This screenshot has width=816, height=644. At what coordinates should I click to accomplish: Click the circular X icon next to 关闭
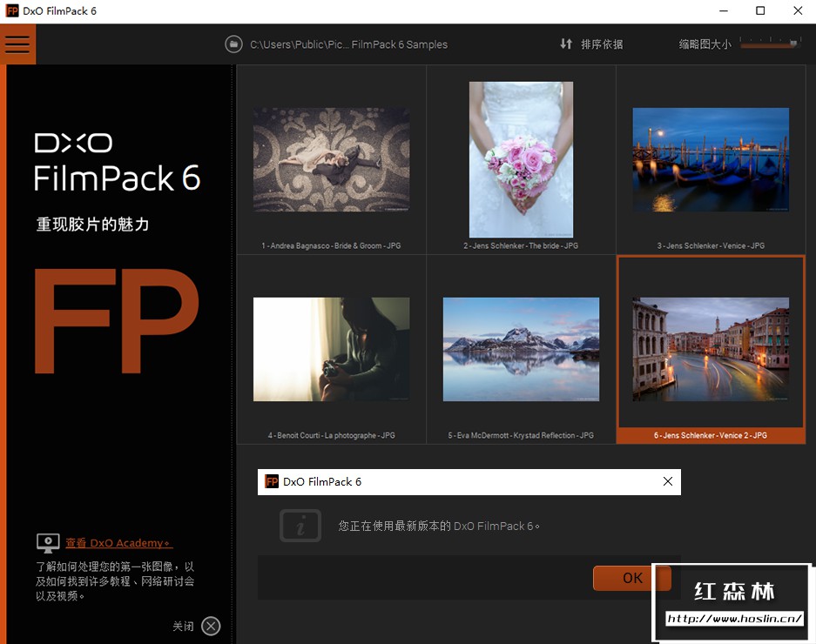(x=210, y=626)
